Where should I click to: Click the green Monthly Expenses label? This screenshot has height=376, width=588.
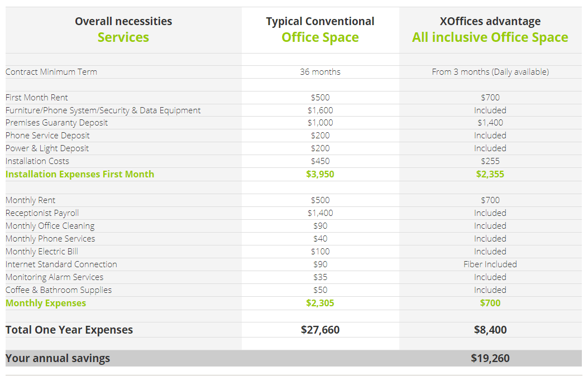click(46, 303)
